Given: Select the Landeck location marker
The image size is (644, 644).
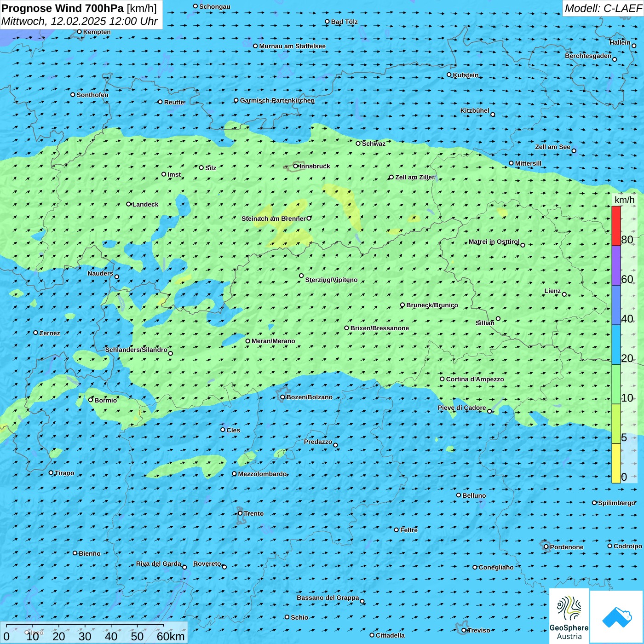Looking at the screenshot, I should pos(129,204).
